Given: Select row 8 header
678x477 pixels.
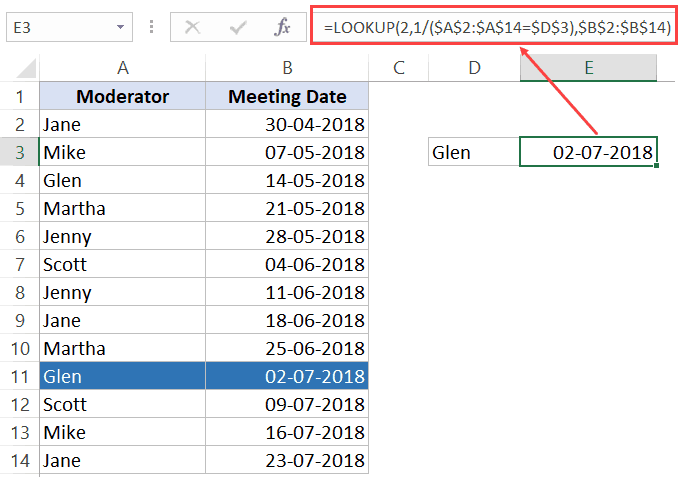Looking at the screenshot, I should 19,292.
